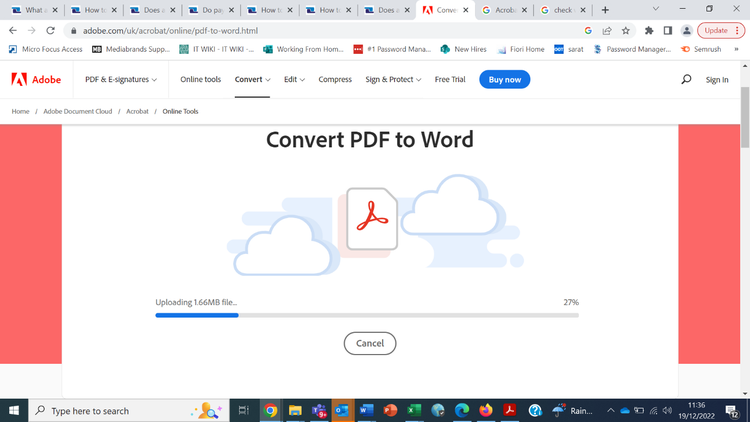This screenshot has width=750, height=422.
Task: Click the upload progress bar
Action: tap(367, 315)
